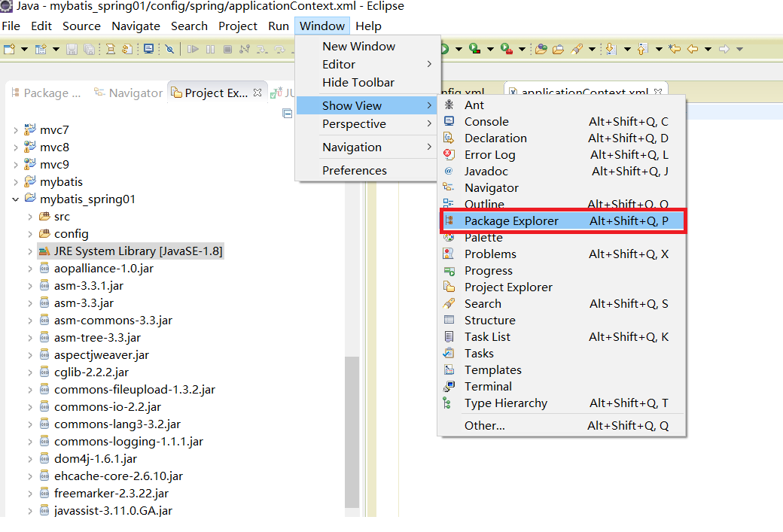Open the Perspective submenu
This screenshot has width=783, height=532.
pos(368,123)
